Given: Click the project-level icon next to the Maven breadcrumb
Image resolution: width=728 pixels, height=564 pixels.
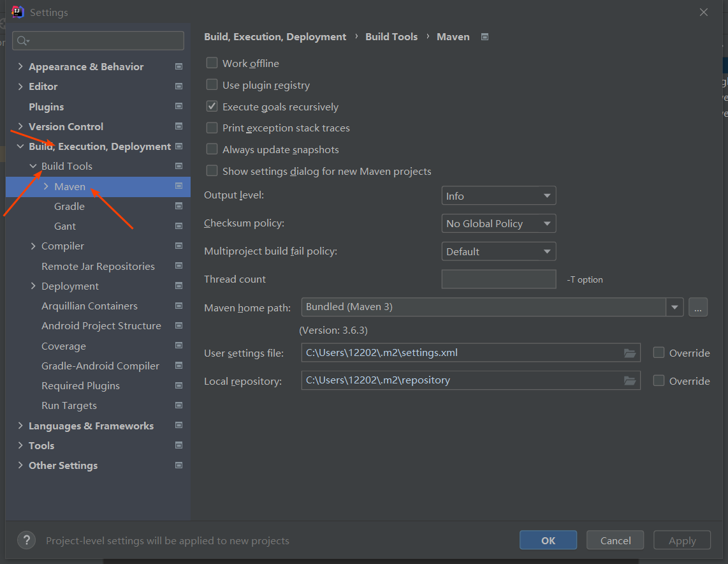Looking at the screenshot, I should point(484,37).
